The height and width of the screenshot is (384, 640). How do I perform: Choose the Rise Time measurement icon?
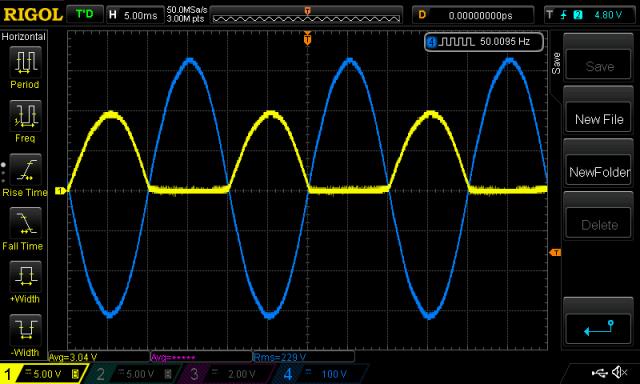coord(25,169)
